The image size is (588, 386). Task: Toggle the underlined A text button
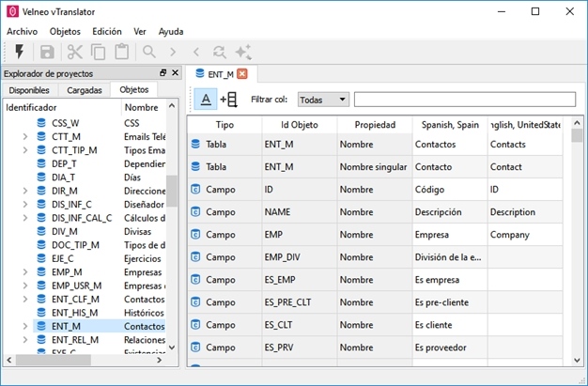205,100
